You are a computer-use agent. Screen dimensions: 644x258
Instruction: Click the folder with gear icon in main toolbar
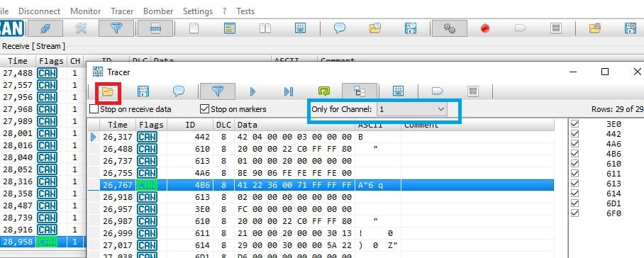tap(595, 28)
